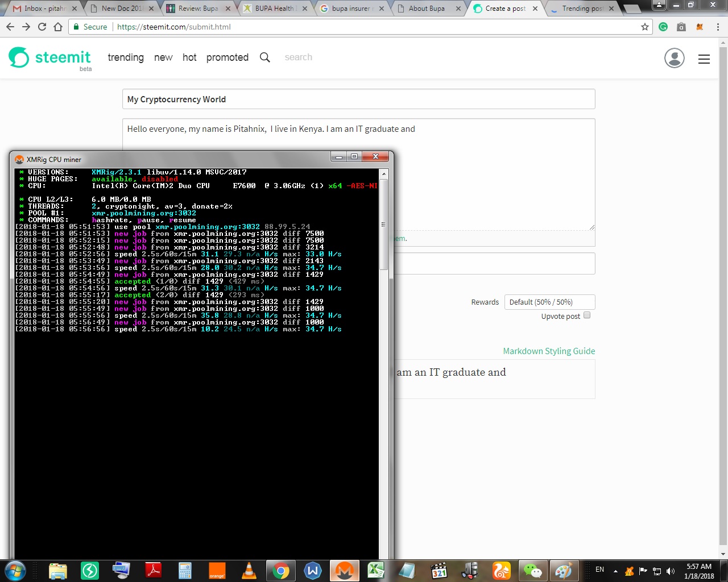The height and width of the screenshot is (582, 728).
Task: Close the Create a post tab
Action: click(535, 9)
